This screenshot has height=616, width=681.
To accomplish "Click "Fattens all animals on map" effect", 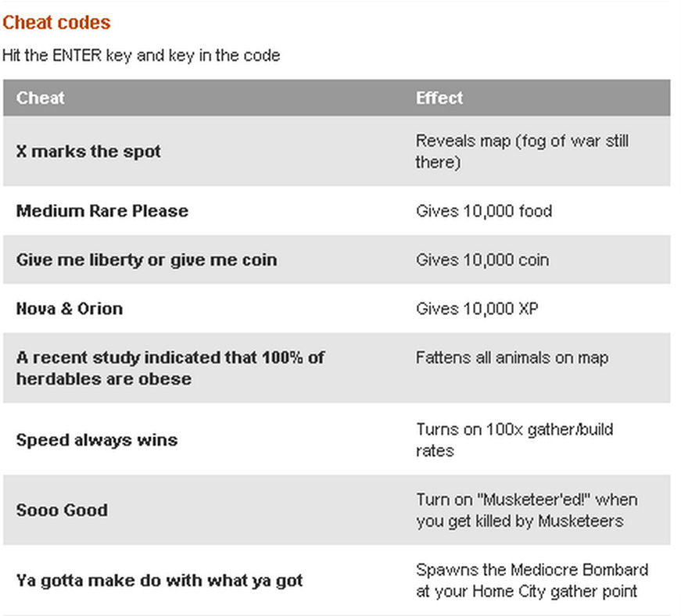I will [512, 358].
